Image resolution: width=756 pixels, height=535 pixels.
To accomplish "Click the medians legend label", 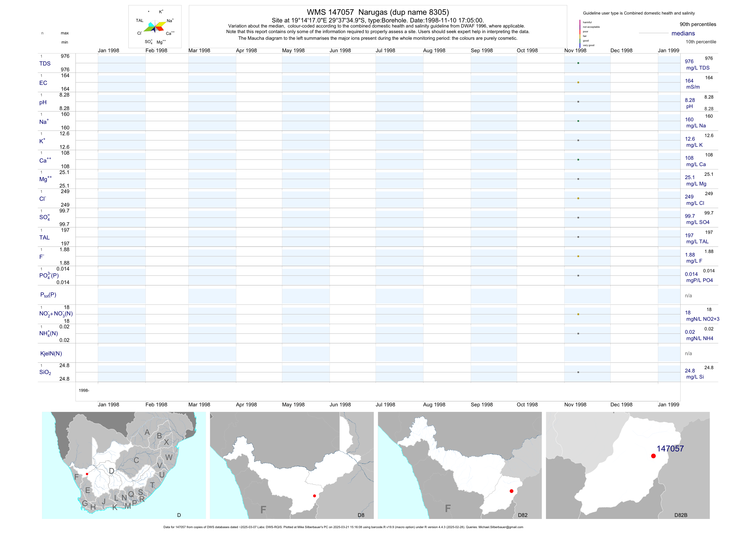I will 683,33.
